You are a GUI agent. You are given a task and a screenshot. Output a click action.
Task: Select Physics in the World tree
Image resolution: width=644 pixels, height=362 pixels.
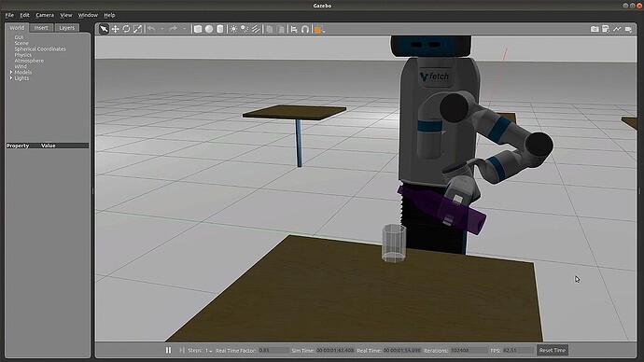point(23,55)
